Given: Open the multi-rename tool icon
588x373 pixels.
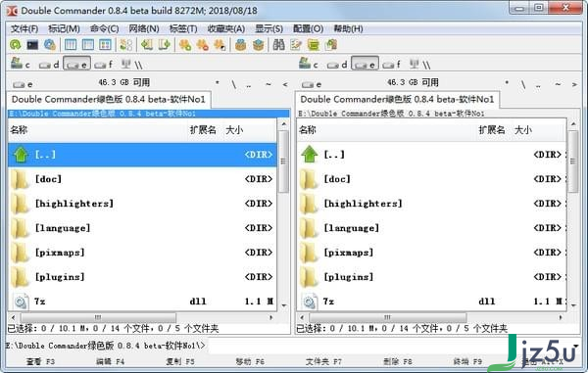Looking at the screenshot, I should (296, 45).
